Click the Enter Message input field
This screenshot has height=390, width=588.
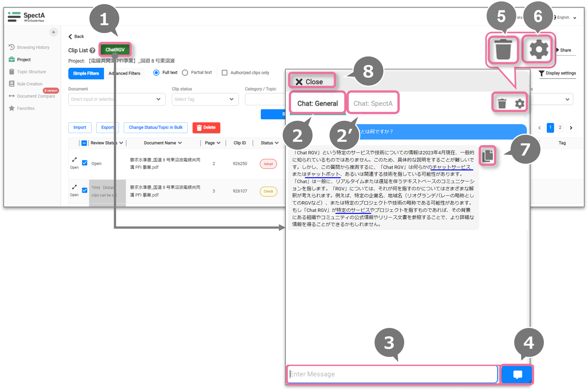point(392,374)
